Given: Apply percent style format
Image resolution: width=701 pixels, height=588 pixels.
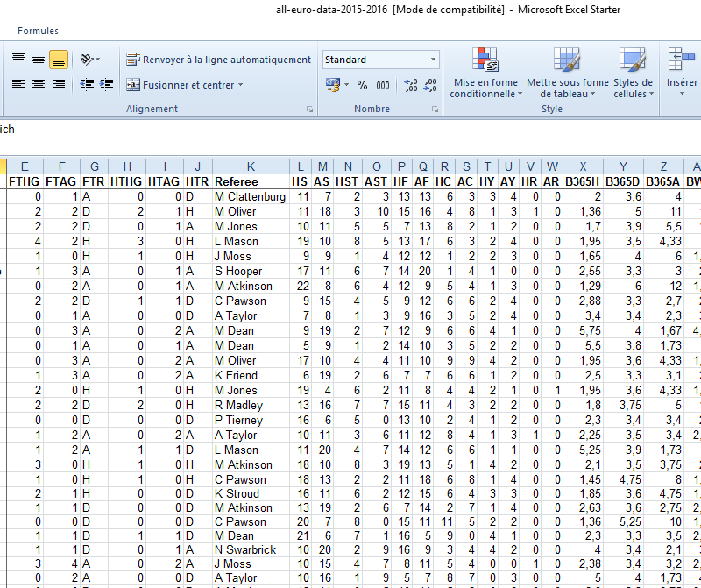Looking at the screenshot, I should tap(362, 85).
